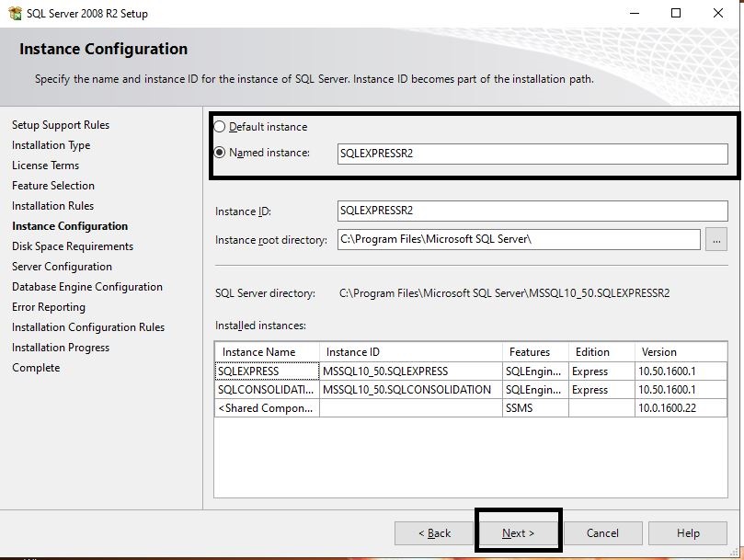Image resolution: width=744 pixels, height=560 pixels.
Task: Click Disk Space Requirements step
Action: (73, 246)
